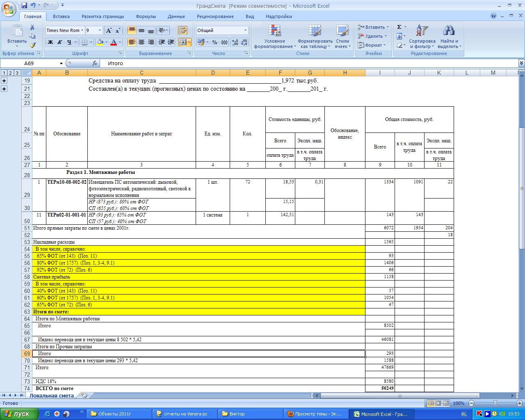Image resolution: width=525 pixels, height=420 pixels.
Task: Cut selection with the scissors icon
Action: click(x=32, y=27)
